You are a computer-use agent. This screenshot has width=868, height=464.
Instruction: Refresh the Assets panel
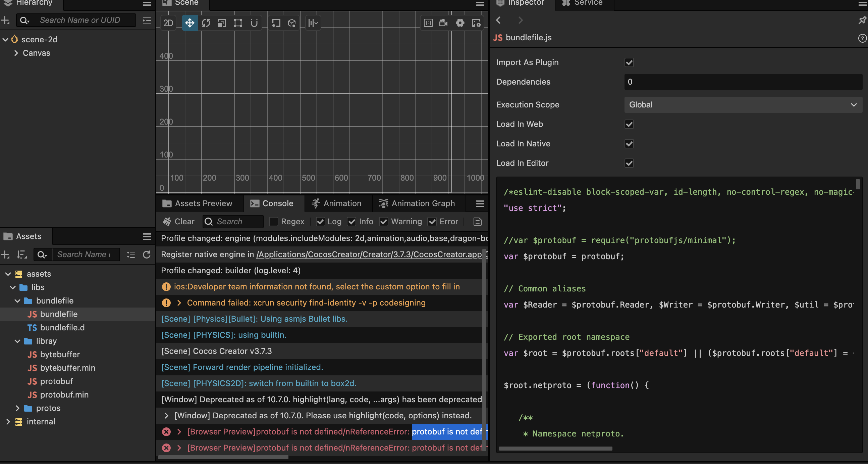pos(147,254)
